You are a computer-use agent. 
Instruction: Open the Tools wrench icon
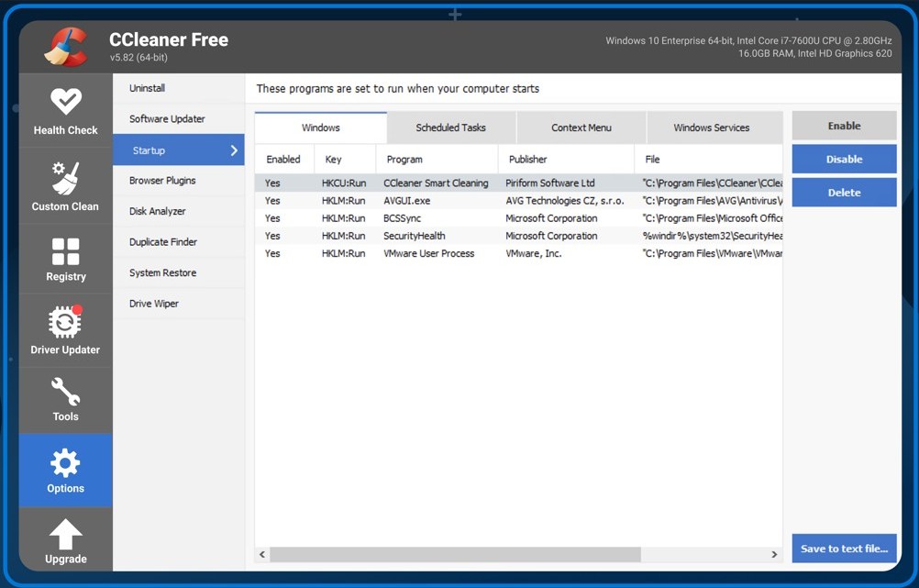click(65, 392)
